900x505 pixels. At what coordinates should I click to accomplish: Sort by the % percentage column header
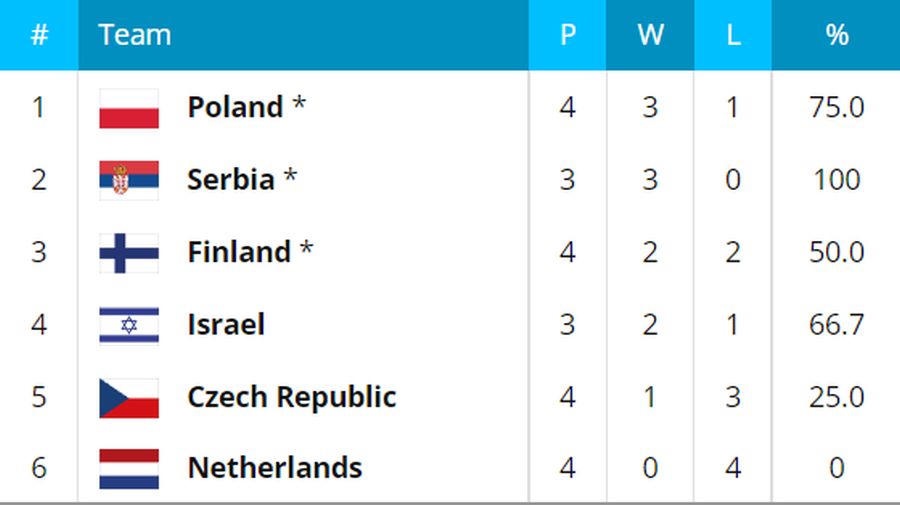click(x=836, y=35)
